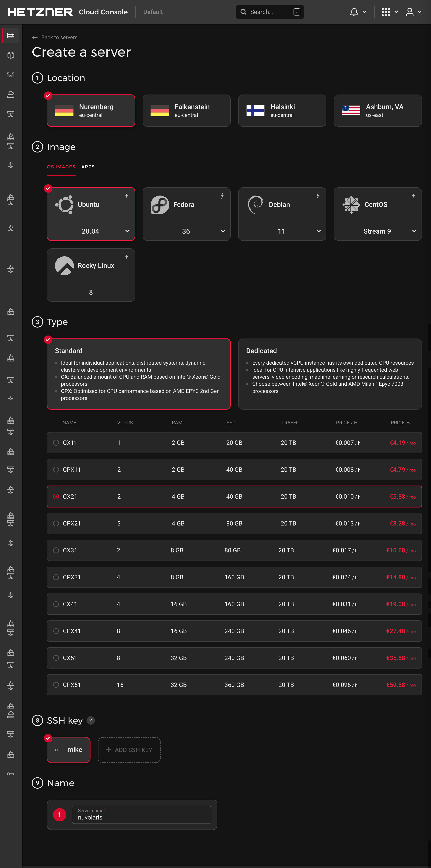Click the Rocky Linux logo icon
The width and height of the screenshot is (431, 868).
pos(64,266)
